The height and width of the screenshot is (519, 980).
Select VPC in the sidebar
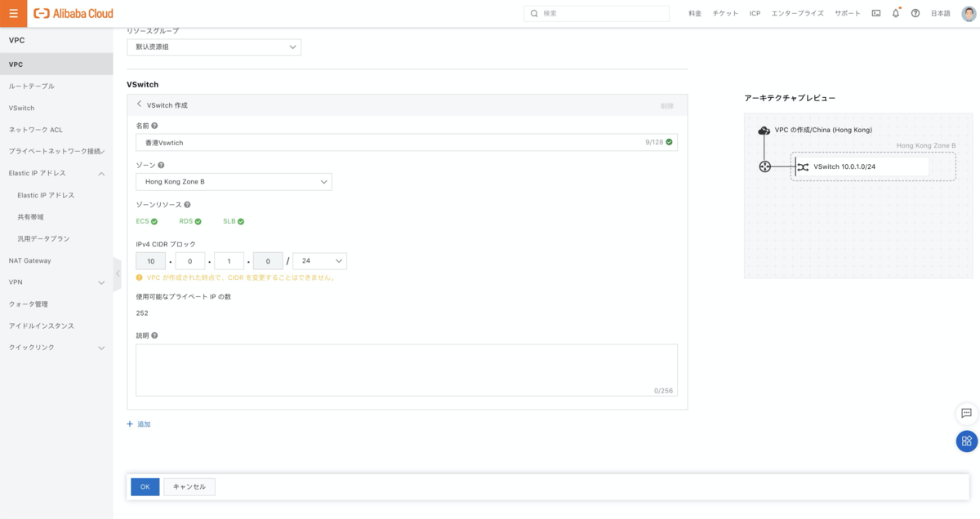pyautogui.click(x=56, y=64)
